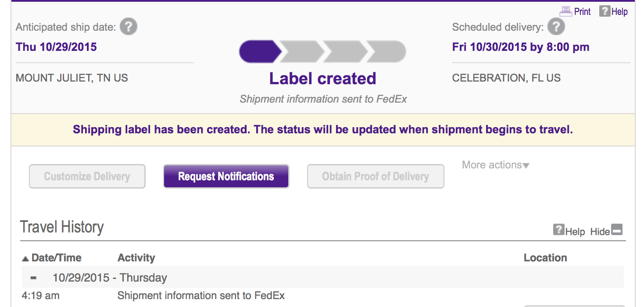Click the Help link at top right
This screenshot has height=307, width=644.
(x=619, y=12)
